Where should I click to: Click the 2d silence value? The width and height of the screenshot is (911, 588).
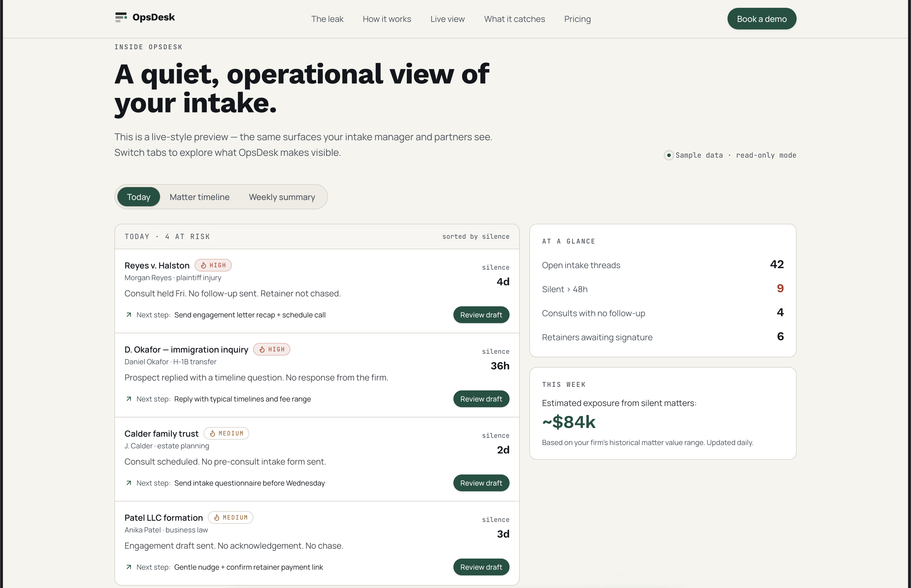coord(503,450)
